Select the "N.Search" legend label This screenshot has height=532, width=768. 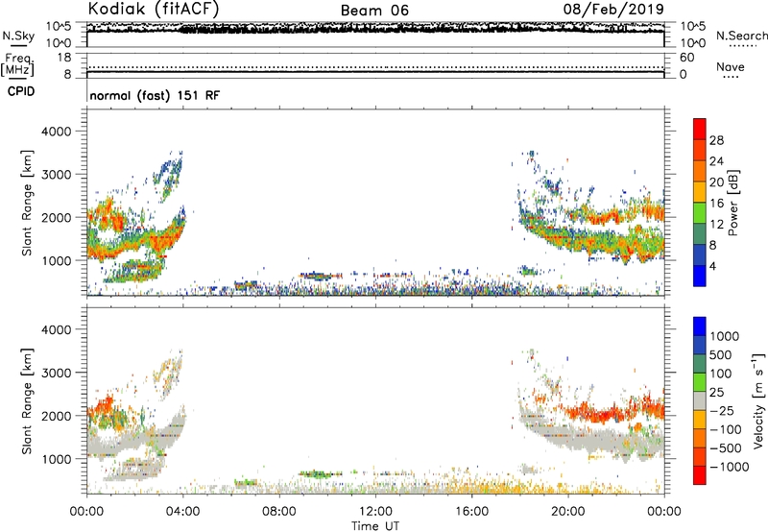741,36
